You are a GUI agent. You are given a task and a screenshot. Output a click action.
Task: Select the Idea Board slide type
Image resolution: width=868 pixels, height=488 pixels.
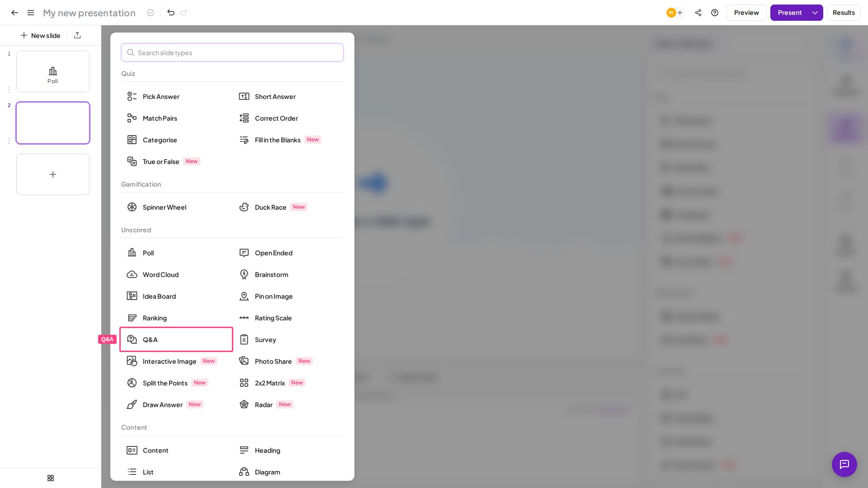coord(176,296)
